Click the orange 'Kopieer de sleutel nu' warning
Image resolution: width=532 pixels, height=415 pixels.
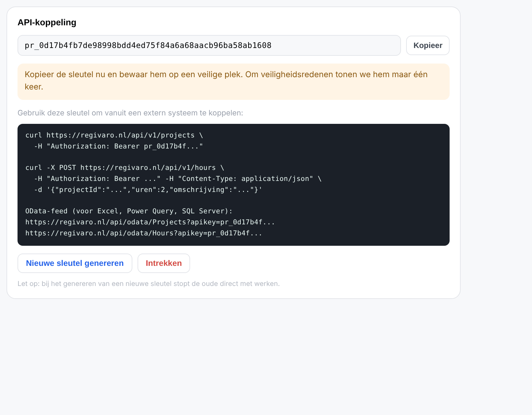point(234,82)
